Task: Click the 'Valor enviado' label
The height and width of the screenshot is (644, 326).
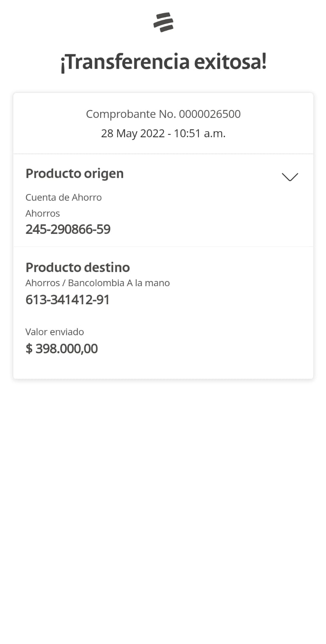Action: [x=55, y=332]
